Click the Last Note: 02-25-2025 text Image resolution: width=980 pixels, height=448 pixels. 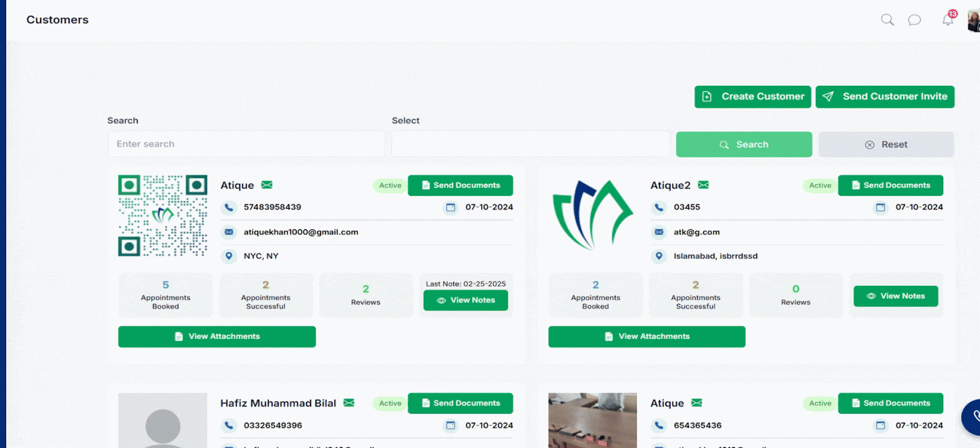(466, 284)
